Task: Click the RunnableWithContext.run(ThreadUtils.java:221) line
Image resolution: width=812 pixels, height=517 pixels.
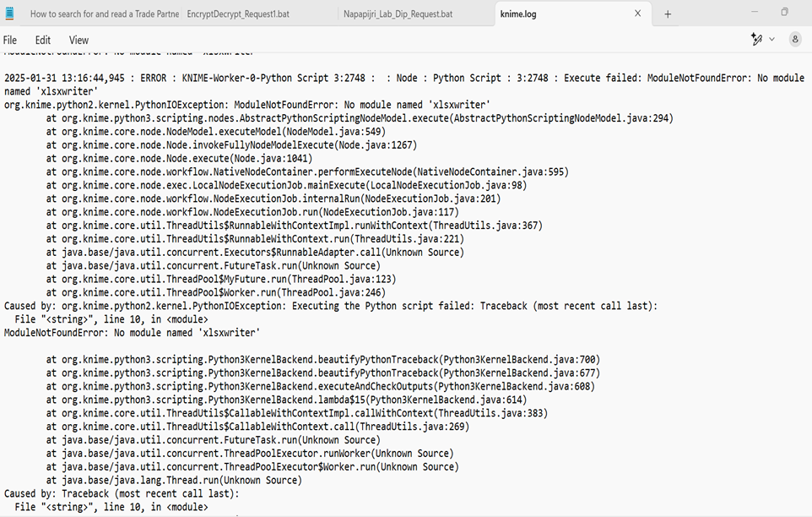Action: pos(255,239)
